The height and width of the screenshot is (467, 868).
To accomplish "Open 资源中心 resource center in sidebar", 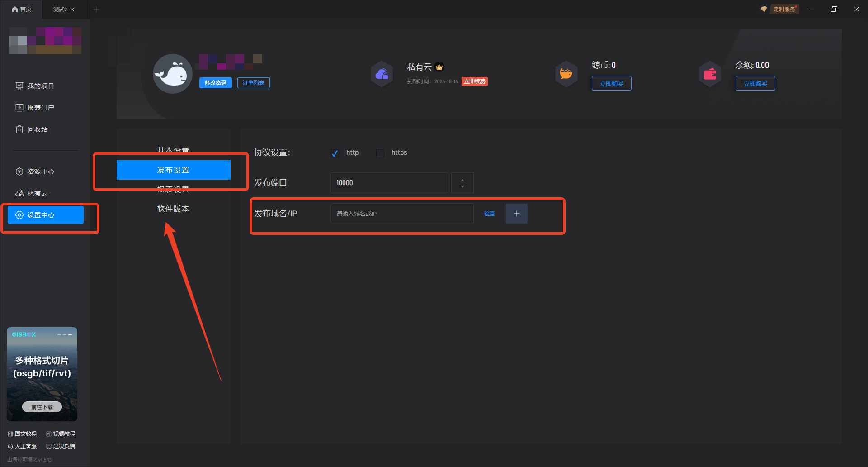I will coord(41,172).
